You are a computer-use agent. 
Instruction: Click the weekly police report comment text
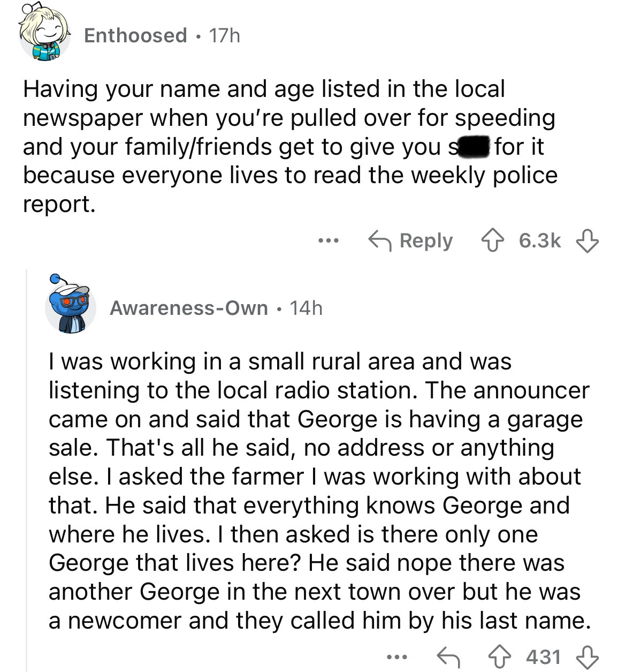(289, 146)
